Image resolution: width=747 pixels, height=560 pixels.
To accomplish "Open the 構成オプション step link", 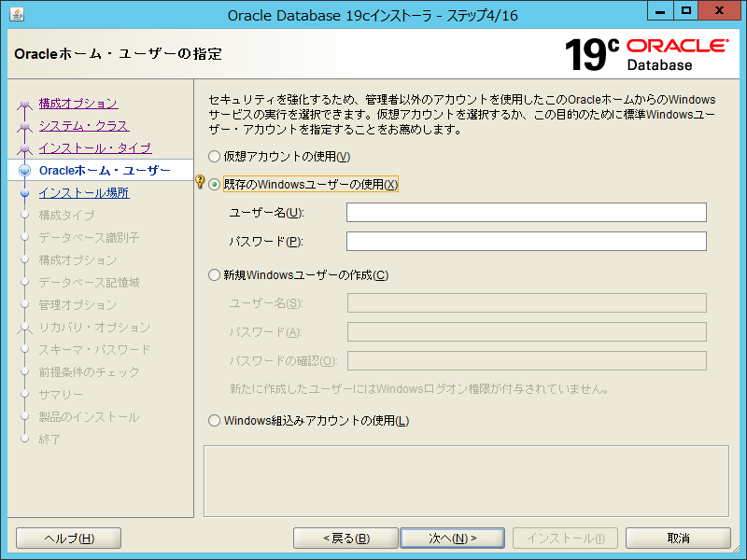I will [x=78, y=104].
